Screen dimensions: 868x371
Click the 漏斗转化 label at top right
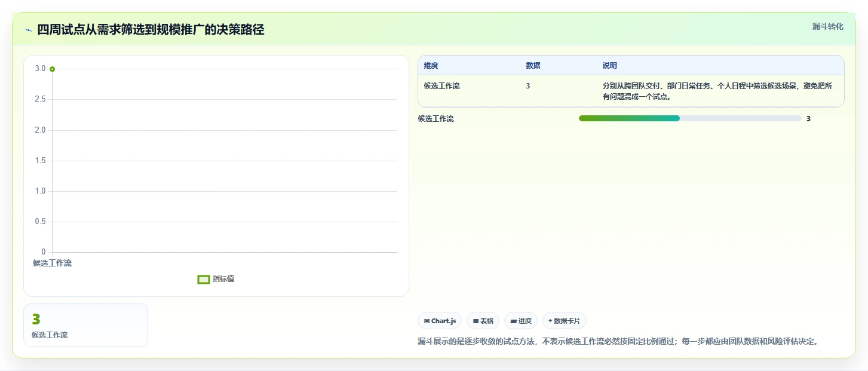[x=827, y=26]
